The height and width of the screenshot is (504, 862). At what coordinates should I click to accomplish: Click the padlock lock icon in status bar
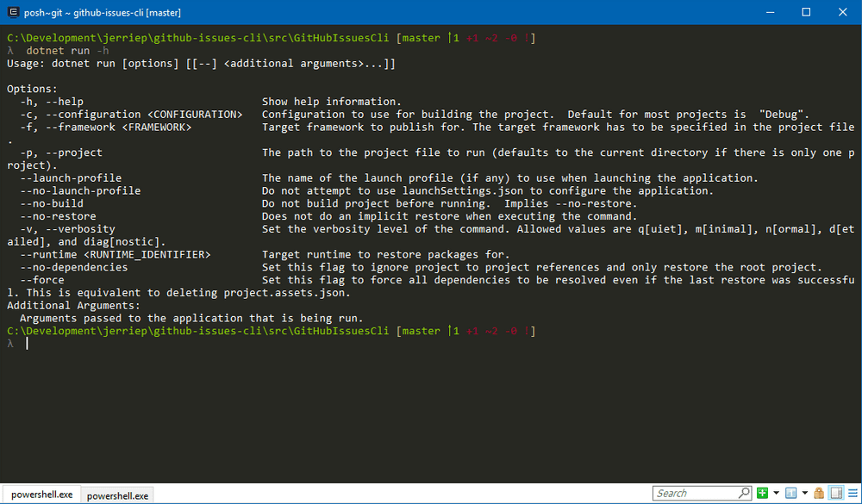(819, 493)
